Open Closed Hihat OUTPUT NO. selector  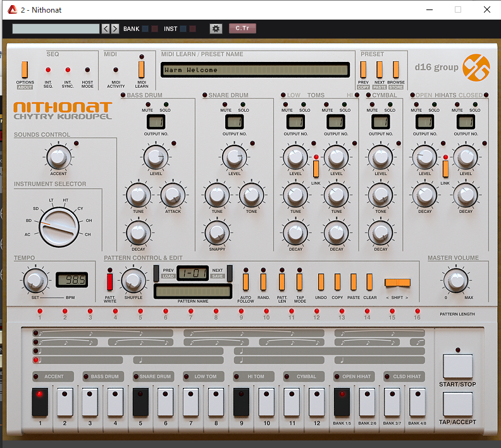click(x=466, y=122)
